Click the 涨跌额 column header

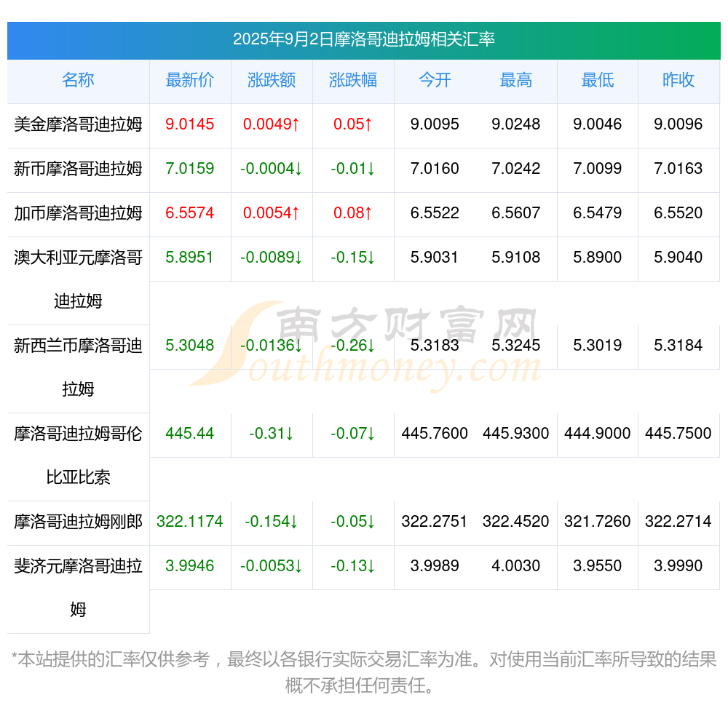click(x=272, y=80)
